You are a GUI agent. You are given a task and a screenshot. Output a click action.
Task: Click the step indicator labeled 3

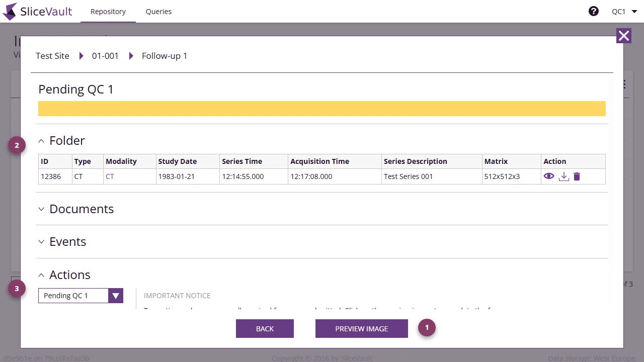click(x=17, y=288)
